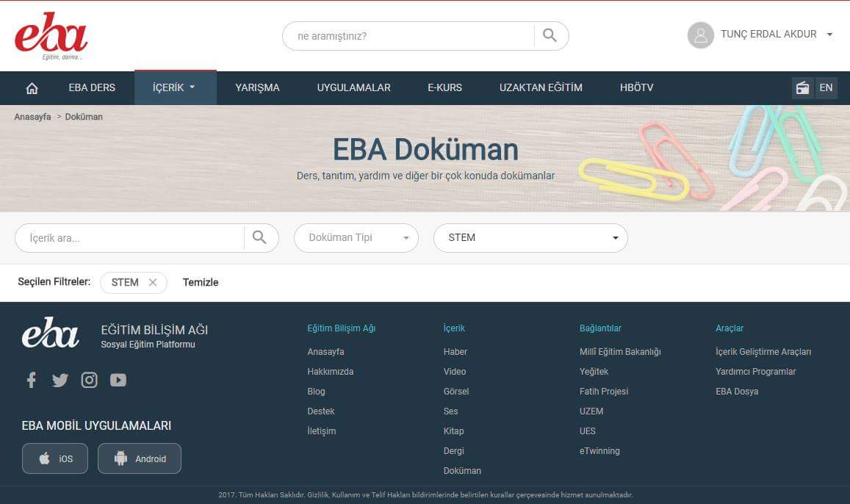Open the footer Video link
Image resolution: width=850 pixels, height=504 pixels.
(x=455, y=372)
